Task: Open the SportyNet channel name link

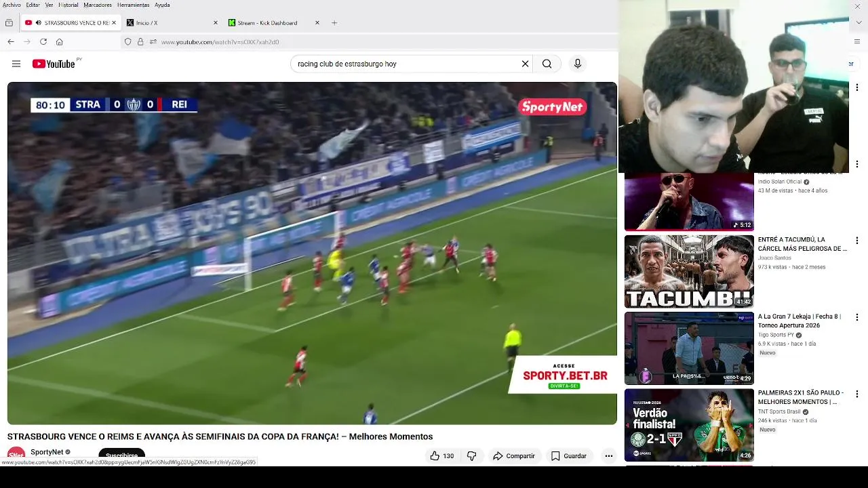Action: [x=47, y=452]
